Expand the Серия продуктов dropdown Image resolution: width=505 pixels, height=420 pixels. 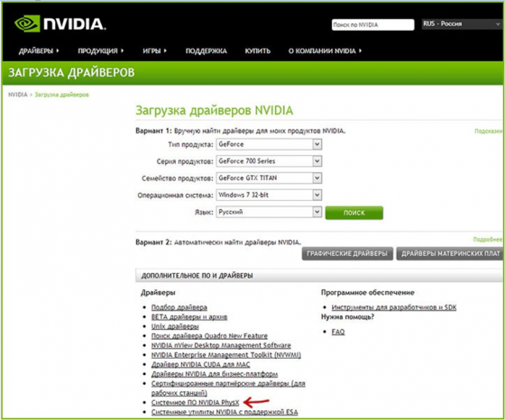269,161
